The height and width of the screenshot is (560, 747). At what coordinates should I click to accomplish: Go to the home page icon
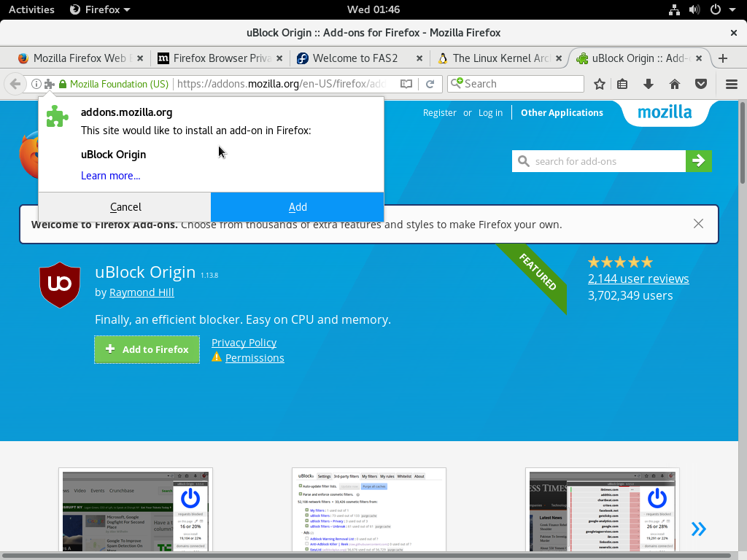[x=675, y=85]
